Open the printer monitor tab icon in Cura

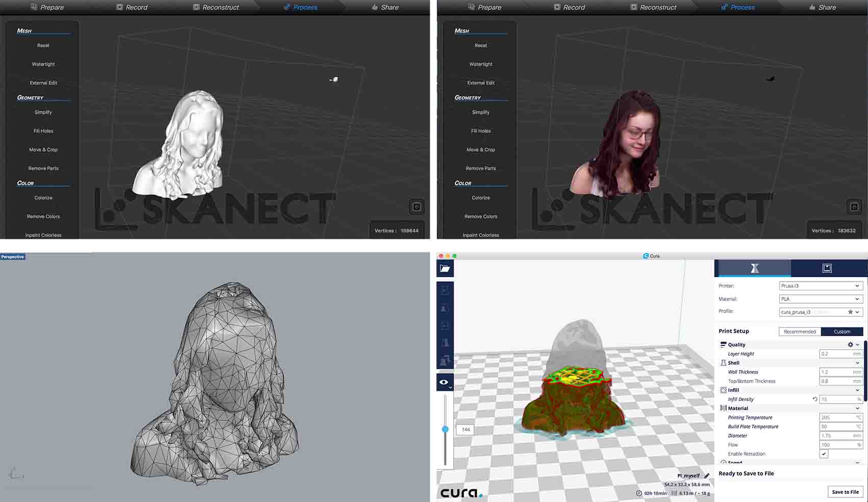pos(827,268)
